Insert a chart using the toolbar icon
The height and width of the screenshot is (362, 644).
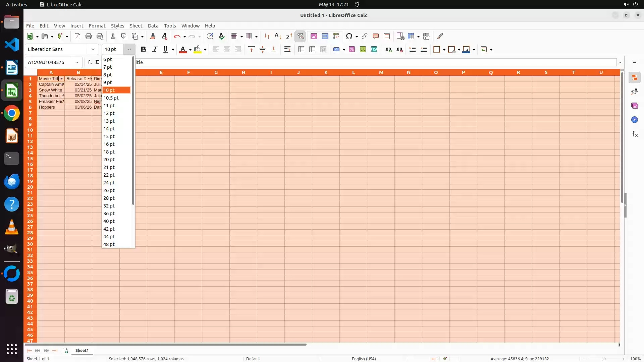point(325,36)
